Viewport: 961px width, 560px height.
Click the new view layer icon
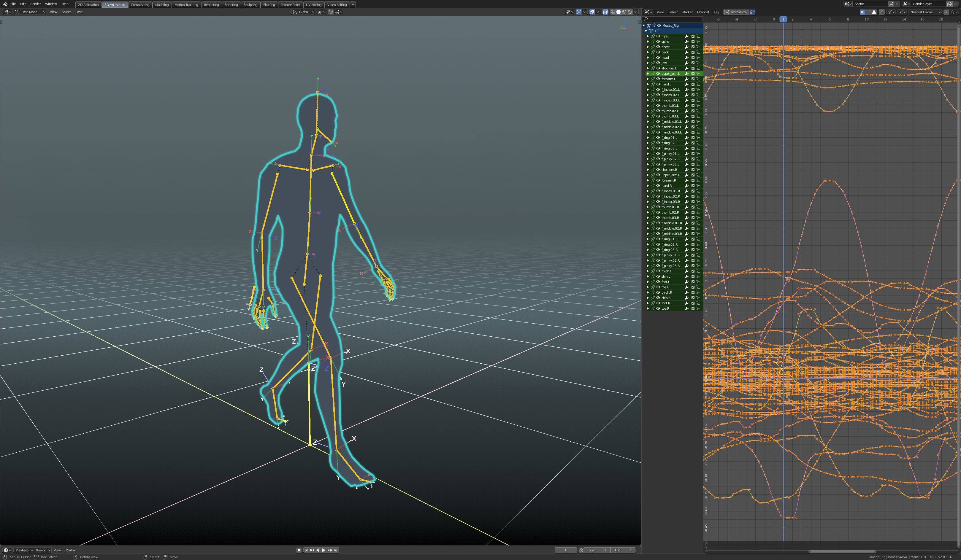949,4
